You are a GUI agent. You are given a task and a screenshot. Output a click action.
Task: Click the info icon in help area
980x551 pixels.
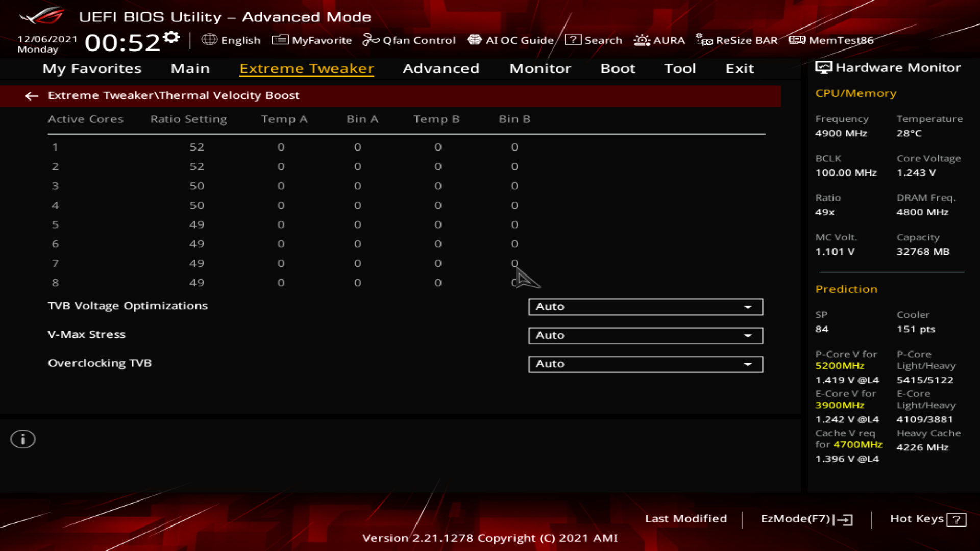(23, 439)
